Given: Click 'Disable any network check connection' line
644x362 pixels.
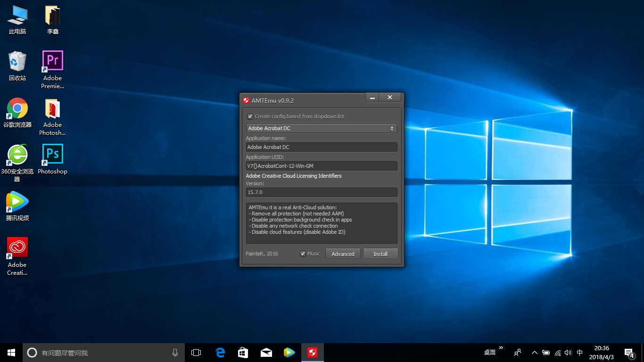Looking at the screenshot, I should [293, 226].
